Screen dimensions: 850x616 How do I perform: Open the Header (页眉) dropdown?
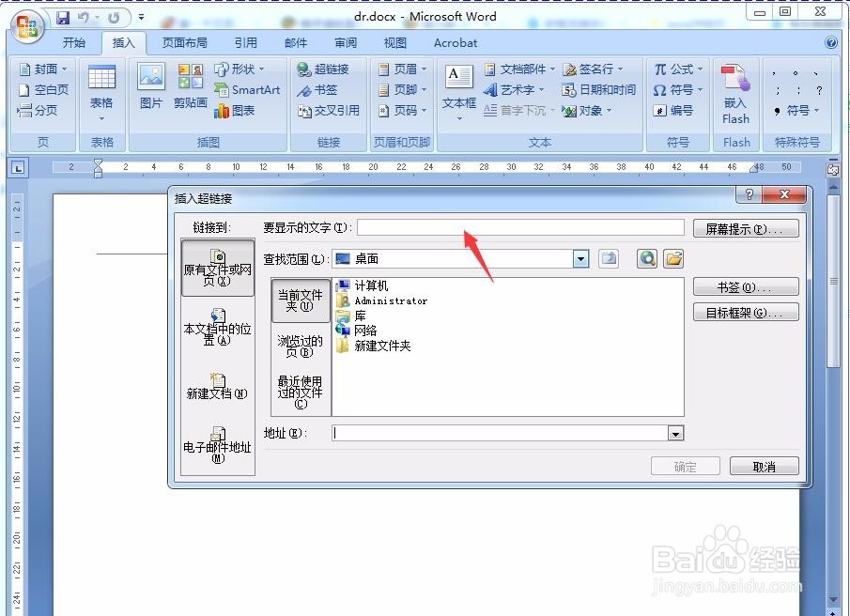[402, 69]
